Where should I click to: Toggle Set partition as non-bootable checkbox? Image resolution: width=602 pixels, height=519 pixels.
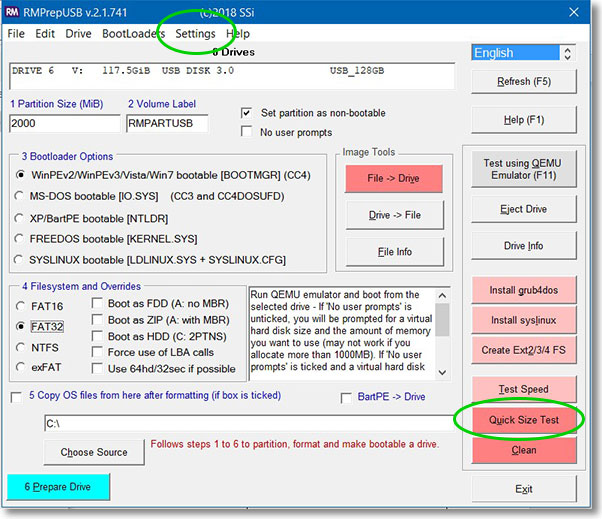(246, 113)
